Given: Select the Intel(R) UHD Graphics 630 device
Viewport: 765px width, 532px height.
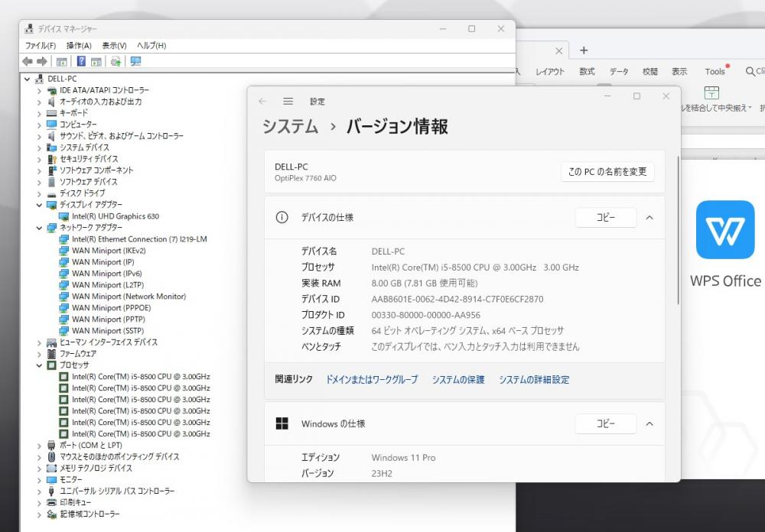Looking at the screenshot, I should (x=116, y=216).
